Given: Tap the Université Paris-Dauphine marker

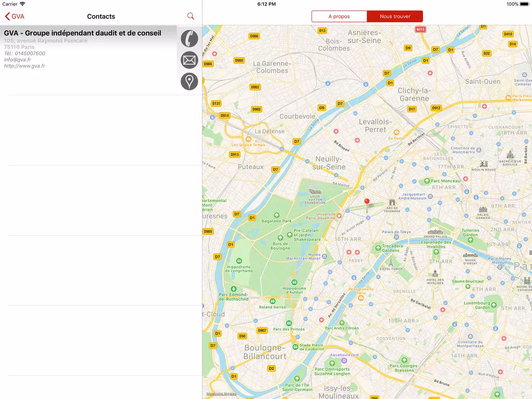Looking at the screenshot, I should point(339,216).
